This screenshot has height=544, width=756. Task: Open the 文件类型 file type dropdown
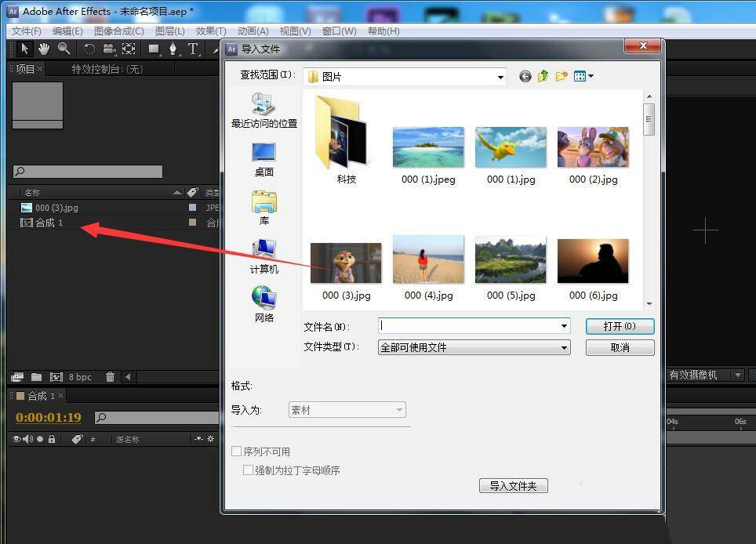(563, 347)
